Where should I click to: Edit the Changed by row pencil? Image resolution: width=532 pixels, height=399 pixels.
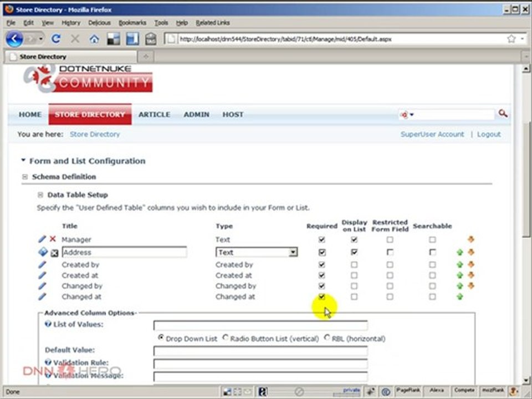pos(42,286)
